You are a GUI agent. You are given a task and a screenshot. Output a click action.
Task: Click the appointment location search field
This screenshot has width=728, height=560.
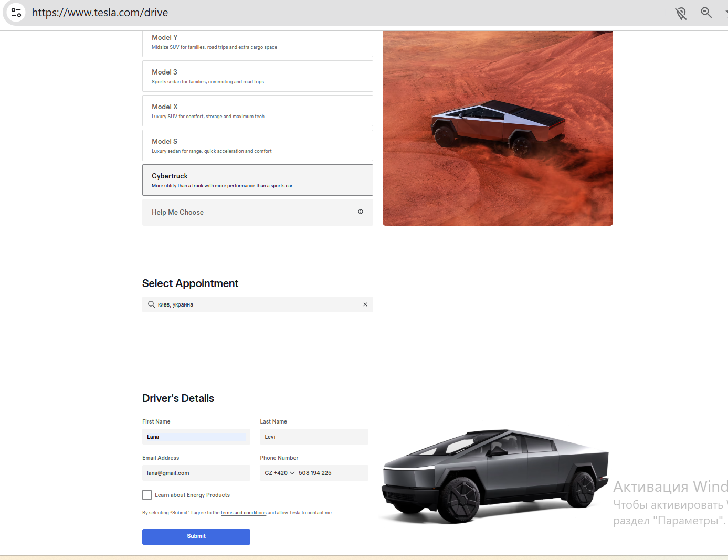pos(258,304)
